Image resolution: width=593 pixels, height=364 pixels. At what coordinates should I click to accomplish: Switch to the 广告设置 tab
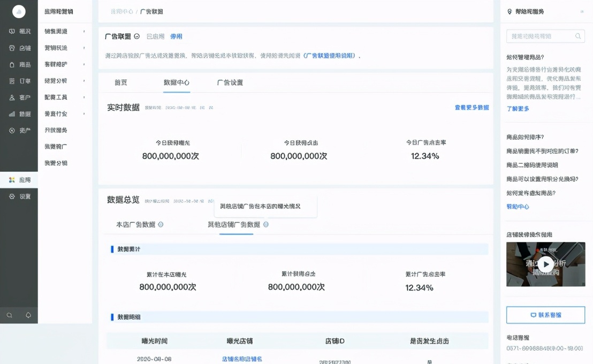coord(230,83)
